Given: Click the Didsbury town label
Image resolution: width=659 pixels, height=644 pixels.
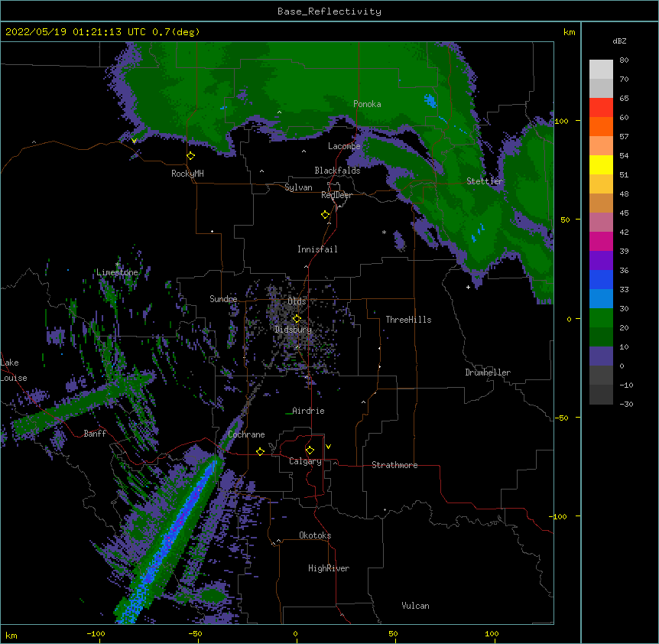Looking at the screenshot, I should 294,330.
